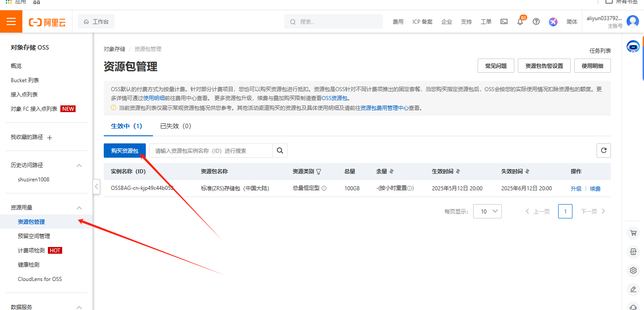
Task: Select page 1 in pagination
Action: tap(565, 211)
